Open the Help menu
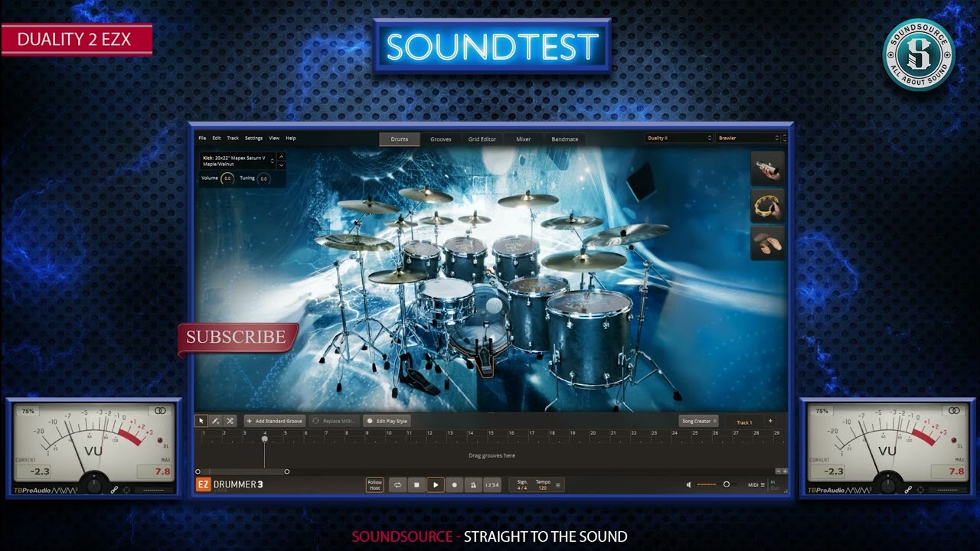980x551 pixels. tap(291, 139)
